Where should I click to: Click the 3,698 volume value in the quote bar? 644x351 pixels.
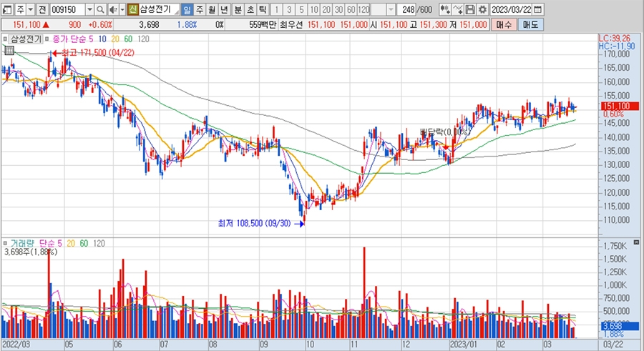point(149,24)
